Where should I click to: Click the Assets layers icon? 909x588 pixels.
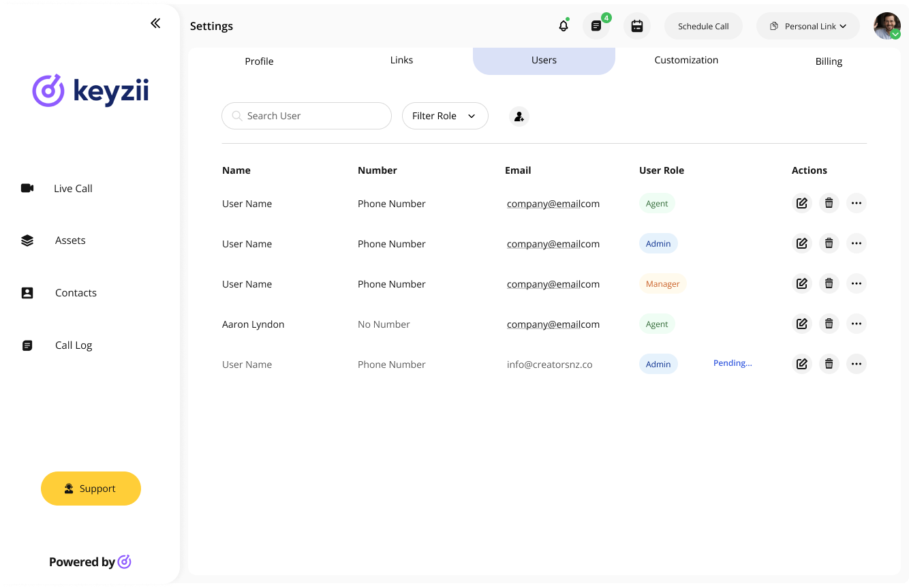point(27,241)
